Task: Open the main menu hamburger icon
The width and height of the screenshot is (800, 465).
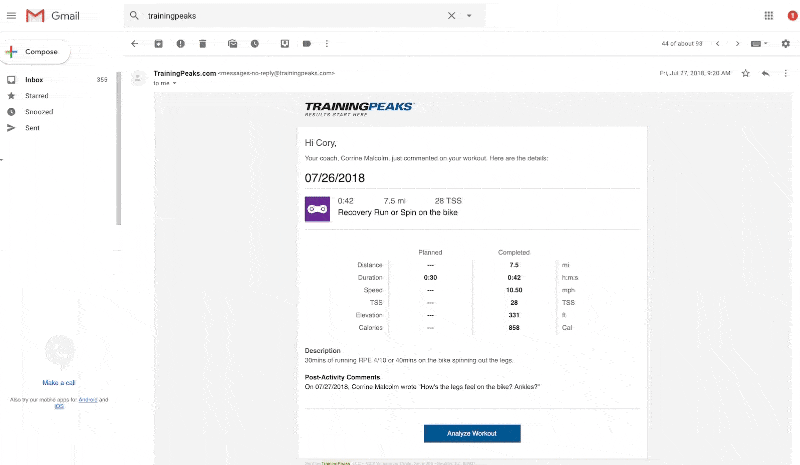Action: (11, 16)
